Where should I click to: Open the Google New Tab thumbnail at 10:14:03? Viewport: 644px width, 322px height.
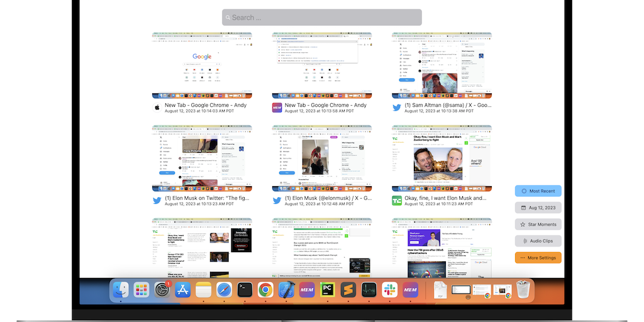[202, 65]
